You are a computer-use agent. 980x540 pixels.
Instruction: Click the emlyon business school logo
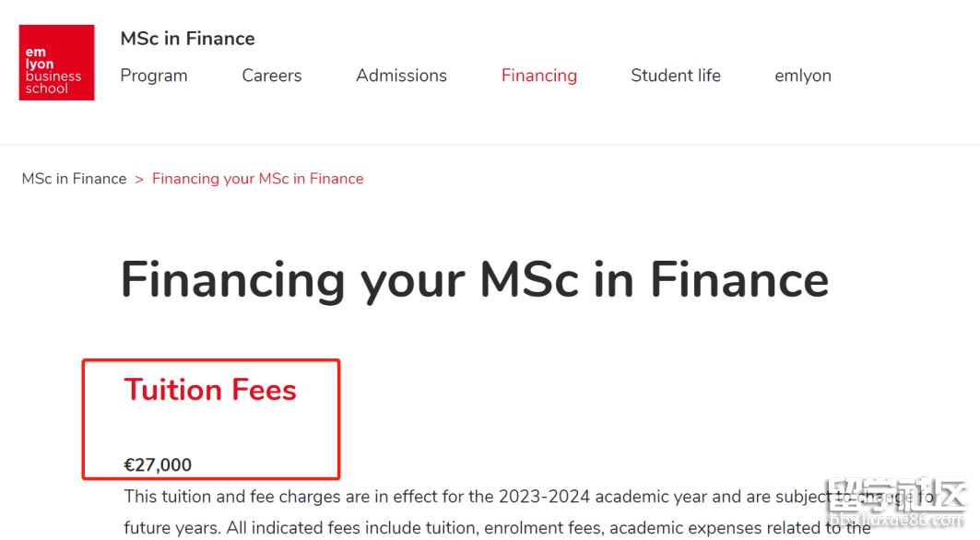pos(56,63)
